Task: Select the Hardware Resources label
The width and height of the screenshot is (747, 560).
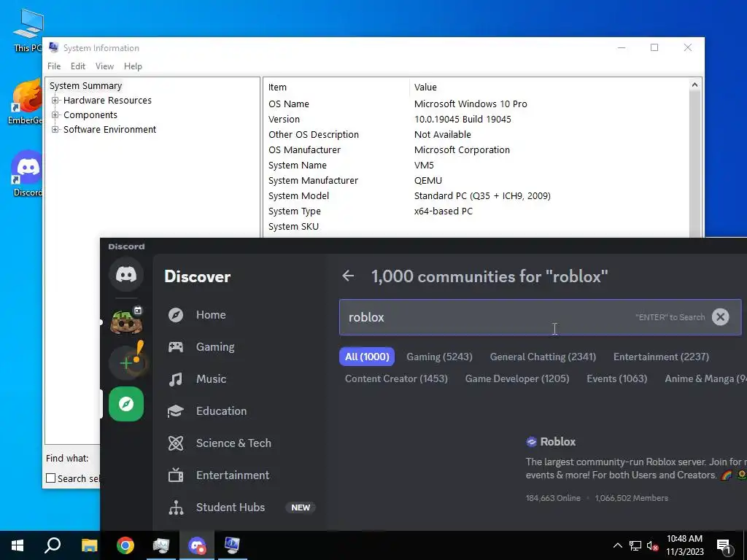Action: (107, 101)
